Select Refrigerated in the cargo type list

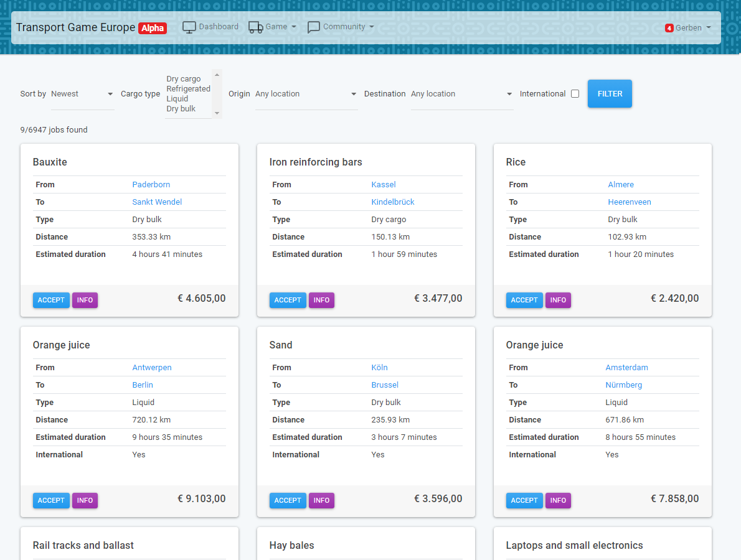(x=188, y=89)
